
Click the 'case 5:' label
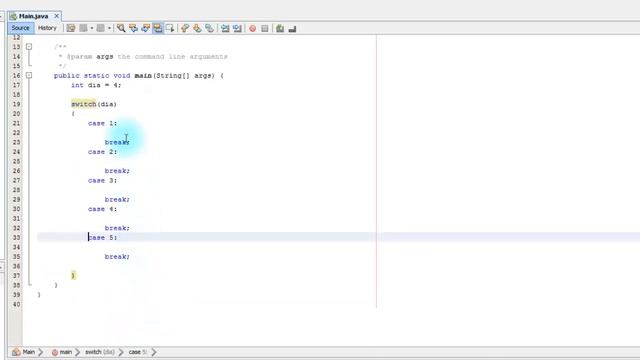point(102,238)
